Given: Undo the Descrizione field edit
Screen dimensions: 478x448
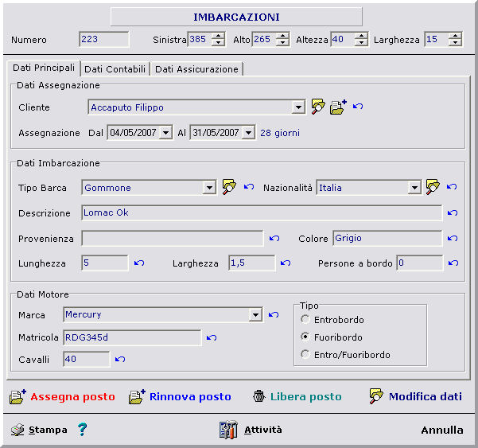Looking at the screenshot, I should [453, 213].
